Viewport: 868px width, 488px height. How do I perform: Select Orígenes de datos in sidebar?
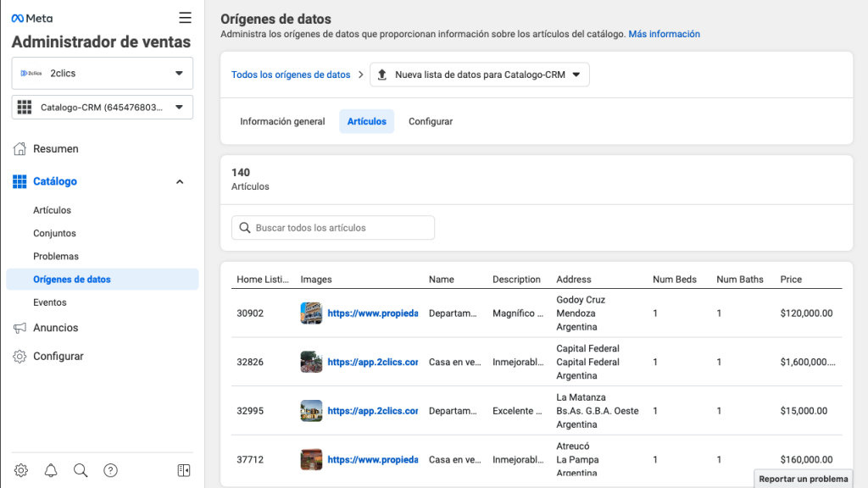[103, 280]
